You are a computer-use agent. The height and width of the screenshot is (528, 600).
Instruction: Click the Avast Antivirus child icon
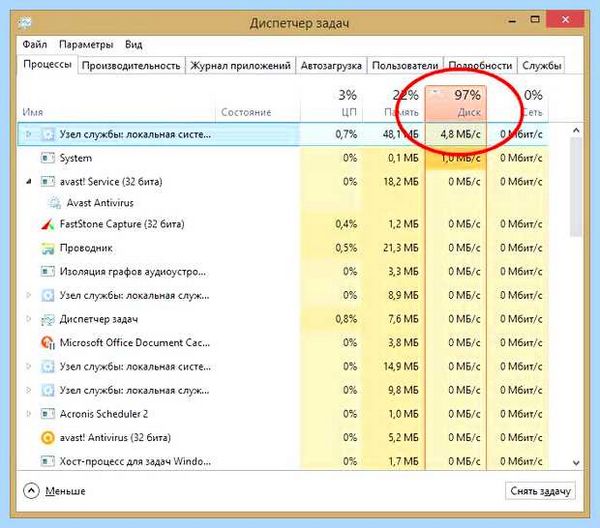coord(54,203)
